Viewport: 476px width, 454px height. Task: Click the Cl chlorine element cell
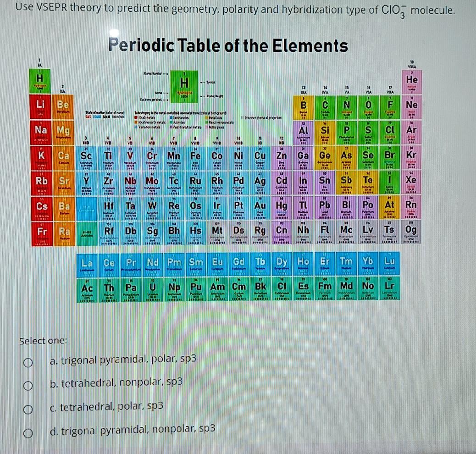pos(389,133)
